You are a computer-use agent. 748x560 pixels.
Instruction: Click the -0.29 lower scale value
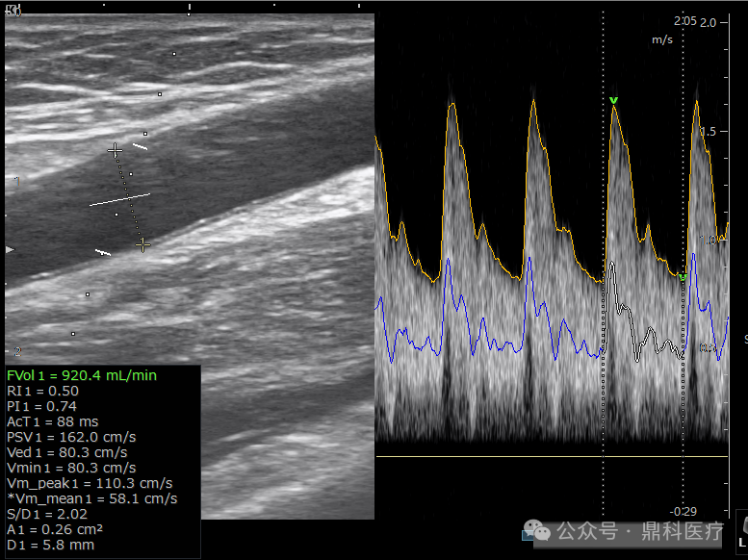684,512
